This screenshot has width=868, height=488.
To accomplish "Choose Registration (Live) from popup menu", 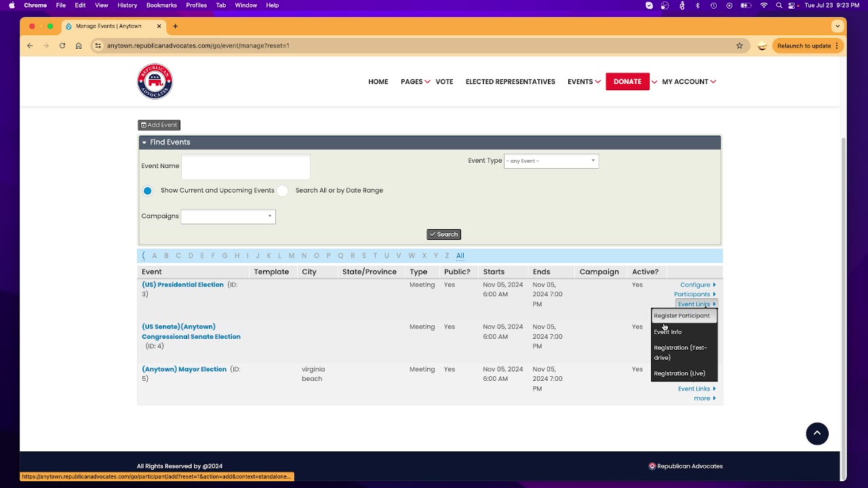I will (x=684, y=373).
